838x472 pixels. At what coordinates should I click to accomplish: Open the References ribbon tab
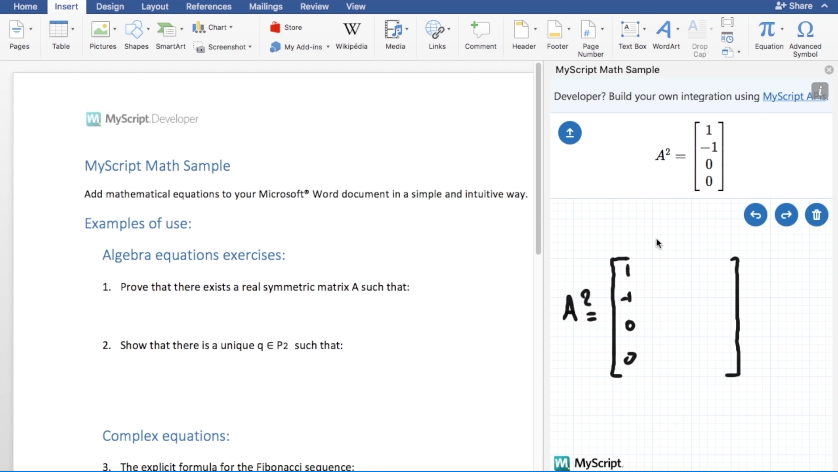point(208,6)
